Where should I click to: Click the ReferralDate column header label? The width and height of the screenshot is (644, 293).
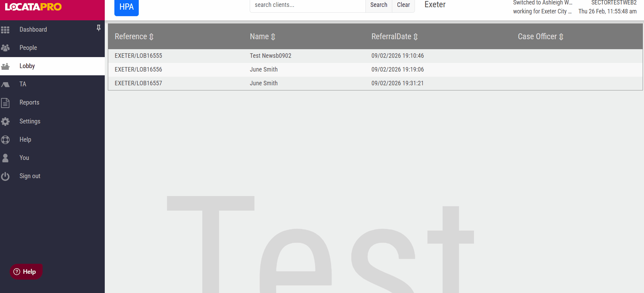click(x=391, y=37)
